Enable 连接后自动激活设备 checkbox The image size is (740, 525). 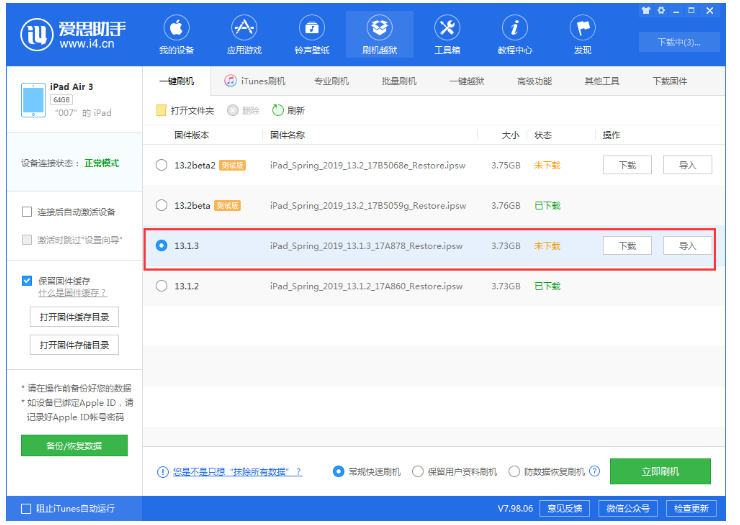(x=27, y=212)
